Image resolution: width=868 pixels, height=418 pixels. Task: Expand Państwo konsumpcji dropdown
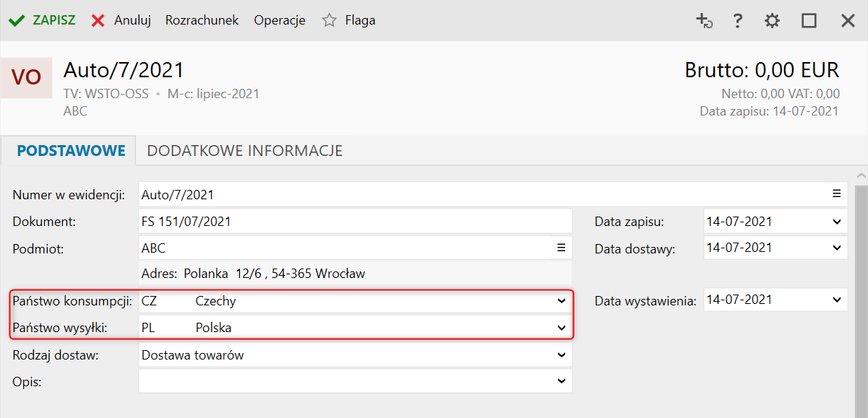click(x=562, y=301)
